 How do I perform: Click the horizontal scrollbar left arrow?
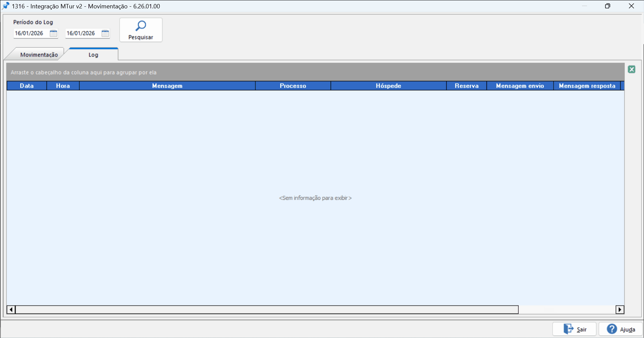click(x=11, y=310)
